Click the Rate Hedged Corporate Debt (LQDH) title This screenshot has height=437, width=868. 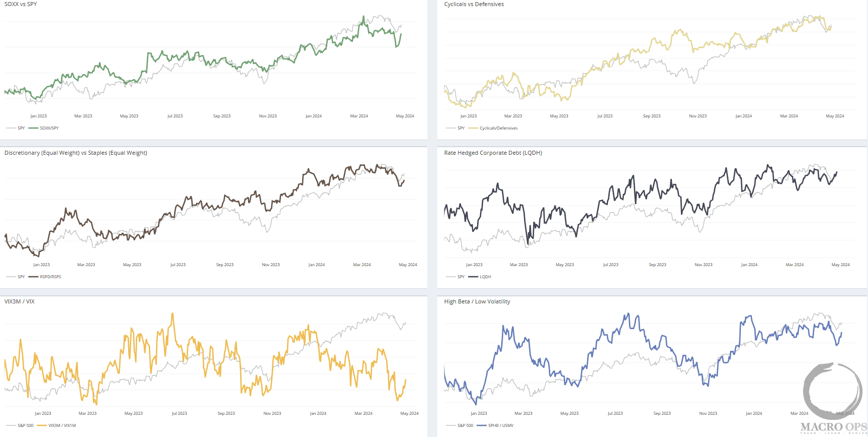click(x=493, y=153)
